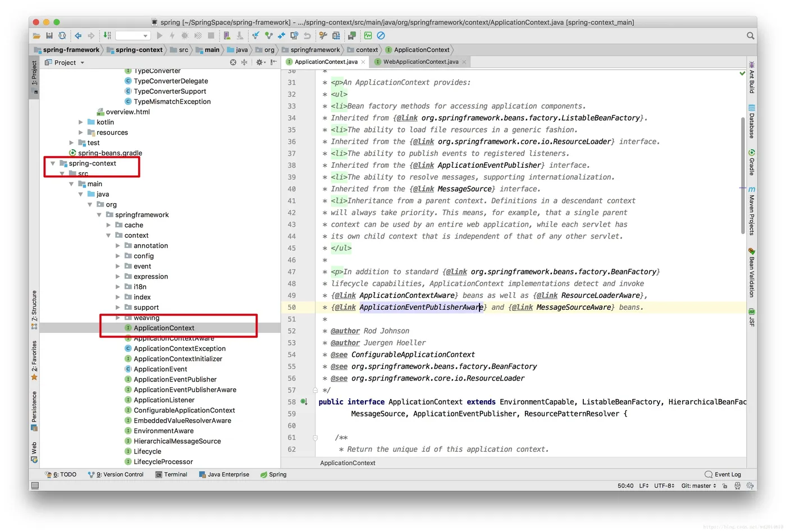The image size is (786, 532).
Task: Open the Terminal tool window
Action: [171, 474]
